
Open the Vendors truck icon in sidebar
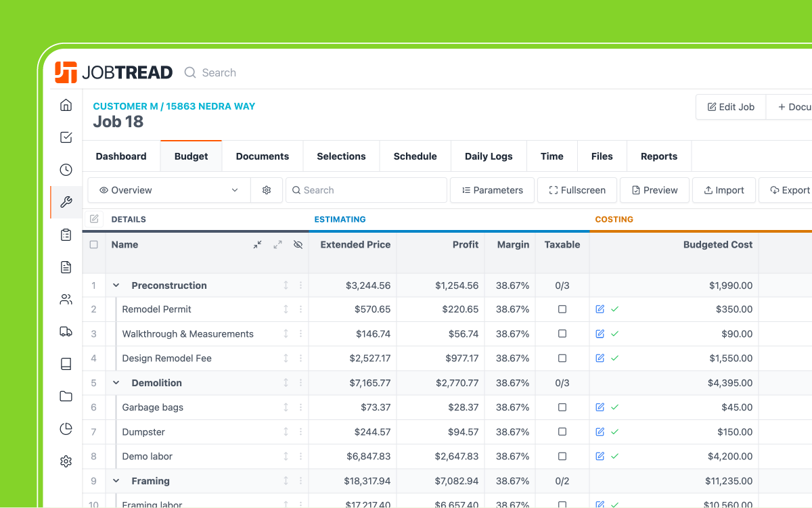[x=66, y=331]
